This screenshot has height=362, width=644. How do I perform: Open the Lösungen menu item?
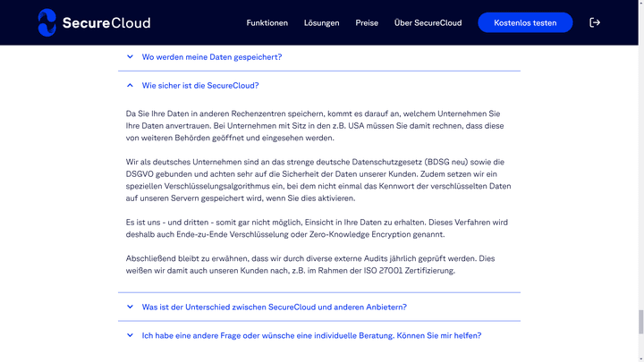(x=322, y=23)
